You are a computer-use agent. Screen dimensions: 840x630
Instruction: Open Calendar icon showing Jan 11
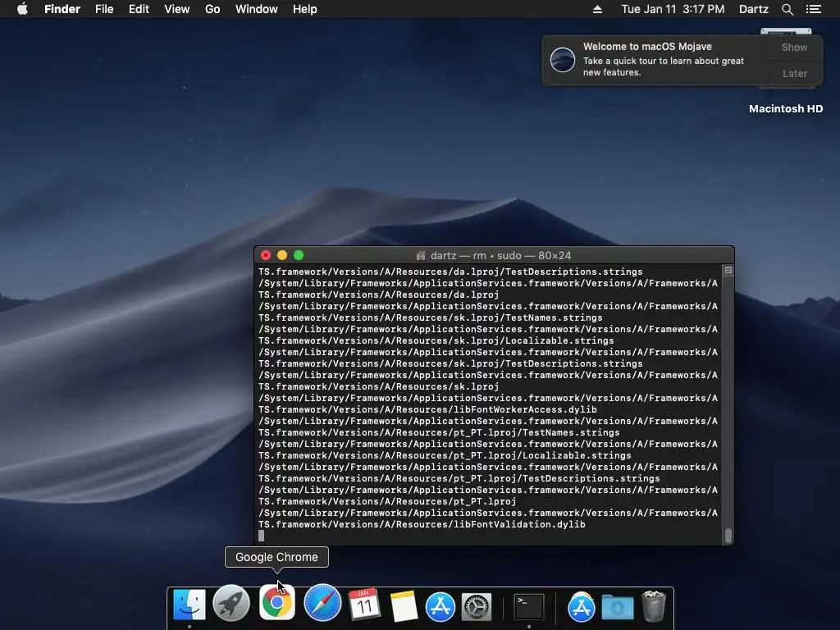(364, 605)
